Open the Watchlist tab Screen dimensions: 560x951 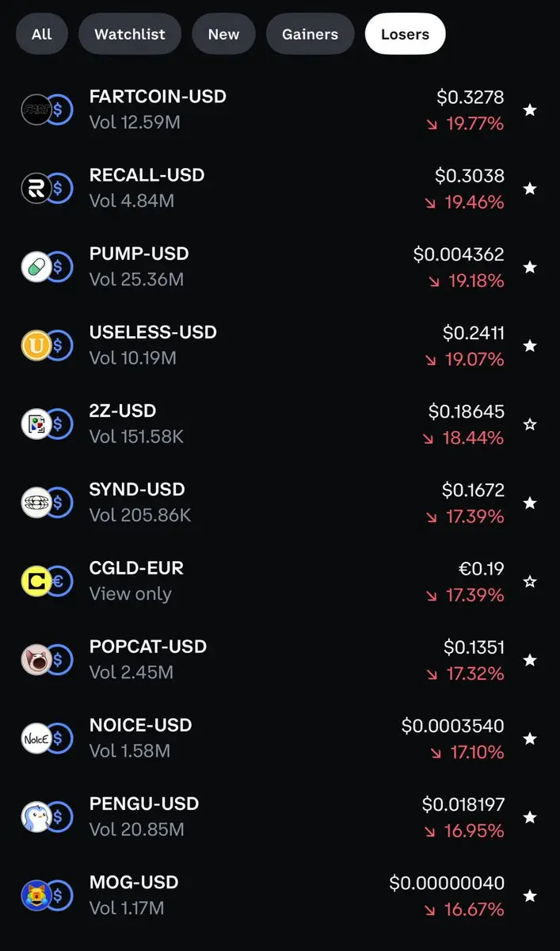[x=130, y=34]
